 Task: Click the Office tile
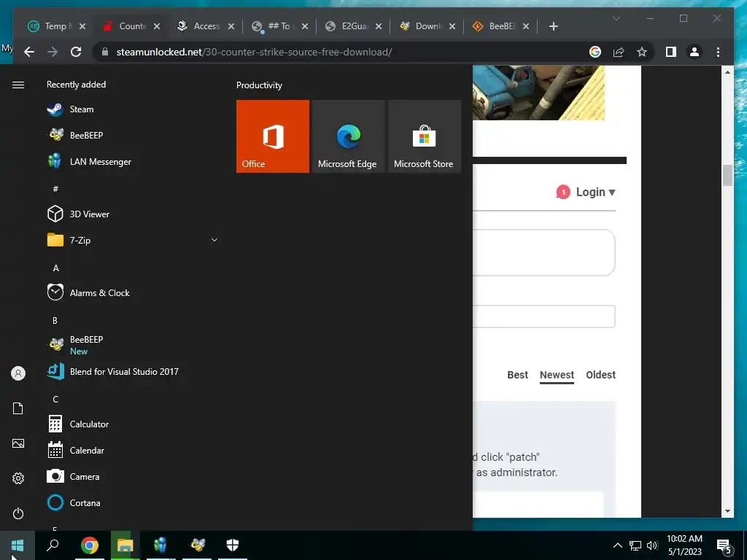(273, 136)
